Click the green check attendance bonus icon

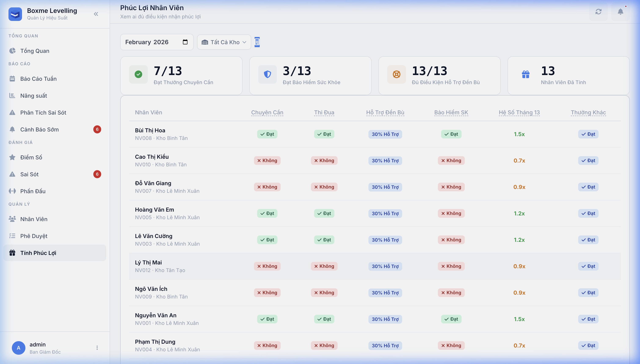[x=138, y=74]
